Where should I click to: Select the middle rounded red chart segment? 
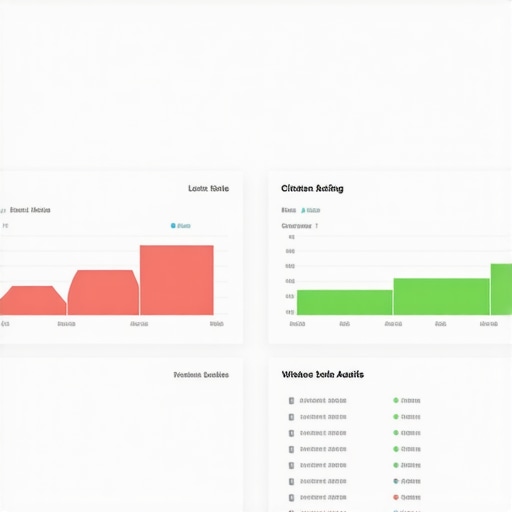click(x=103, y=293)
